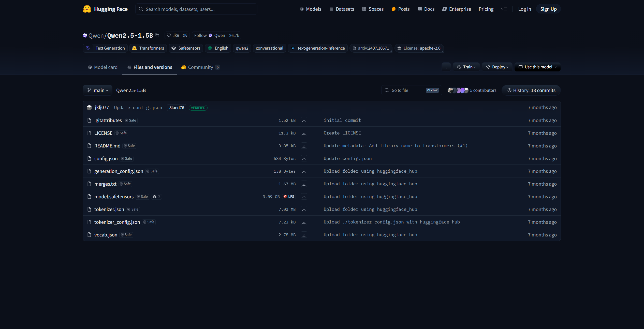Image resolution: width=644 pixels, height=329 pixels.
Task: Copy the model name with the copy icon
Action: 157,36
